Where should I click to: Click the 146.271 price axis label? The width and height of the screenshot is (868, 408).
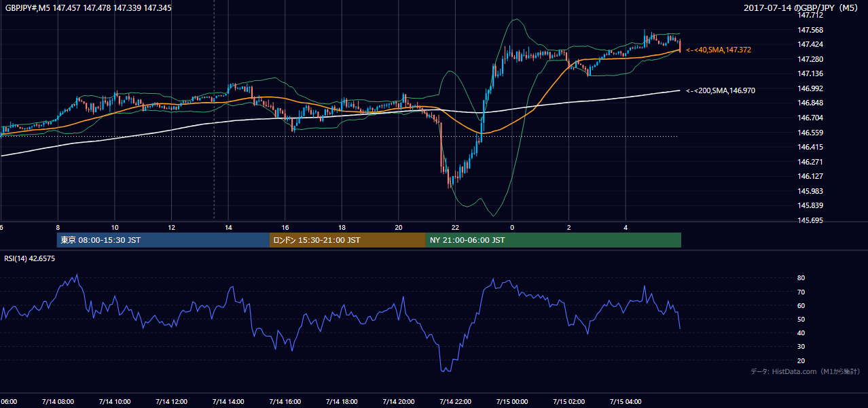(810, 162)
